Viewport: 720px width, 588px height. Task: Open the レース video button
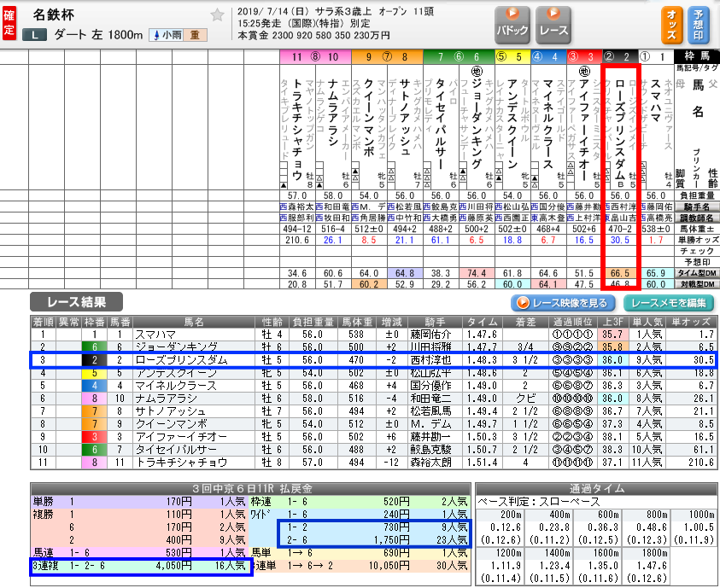(553, 25)
